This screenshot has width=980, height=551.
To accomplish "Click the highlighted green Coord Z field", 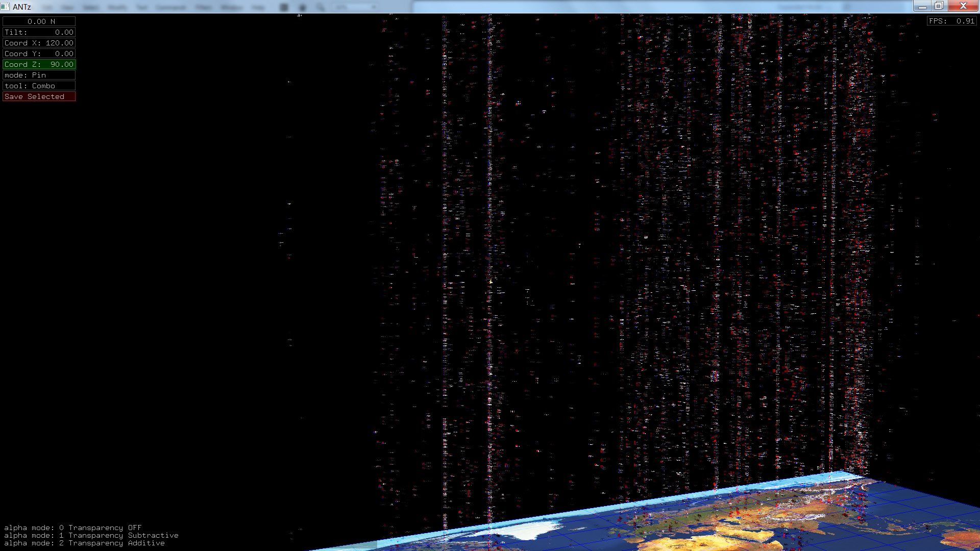I will [39, 64].
